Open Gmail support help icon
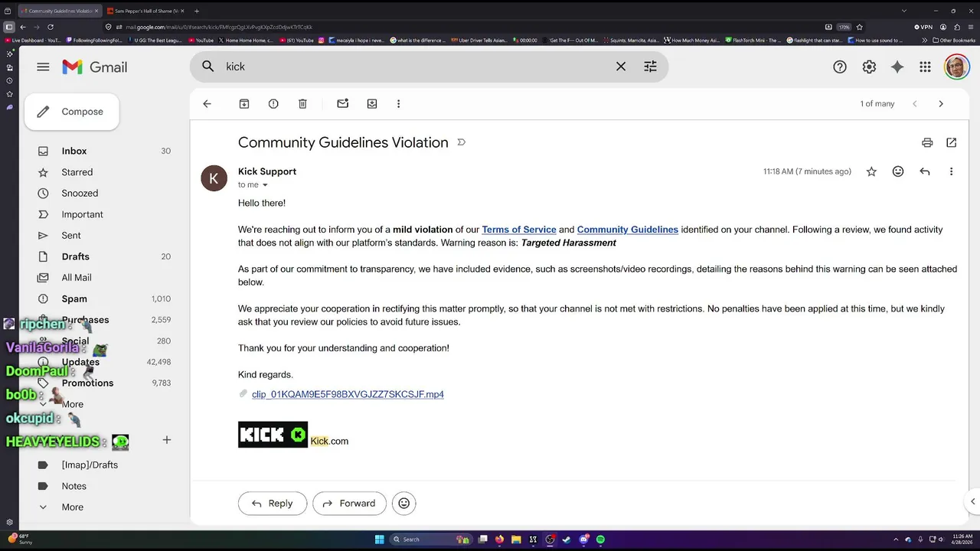The width and height of the screenshot is (980, 551). pyautogui.click(x=840, y=67)
